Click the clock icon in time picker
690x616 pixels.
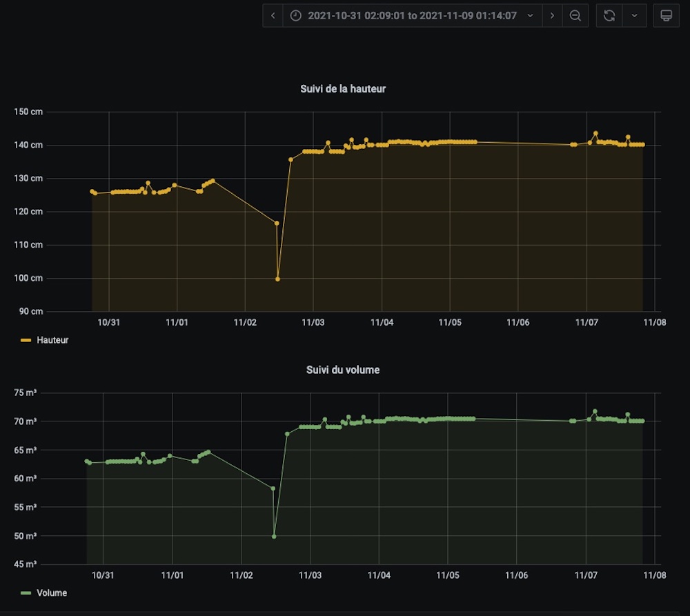tap(296, 16)
